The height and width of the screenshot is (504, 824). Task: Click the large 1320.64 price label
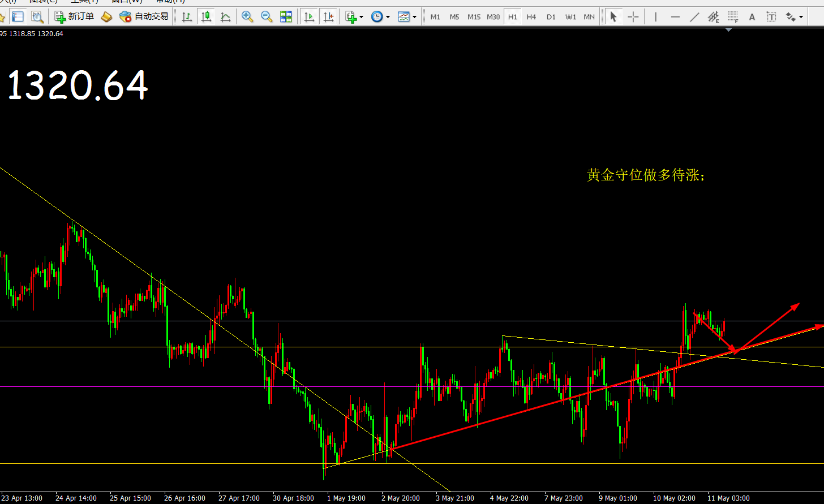pyautogui.click(x=78, y=86)
